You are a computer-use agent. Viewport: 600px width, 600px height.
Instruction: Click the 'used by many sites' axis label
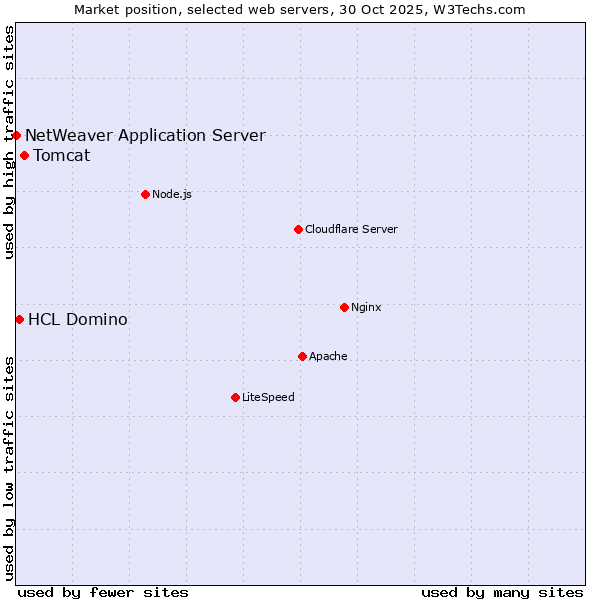point(502,592)
